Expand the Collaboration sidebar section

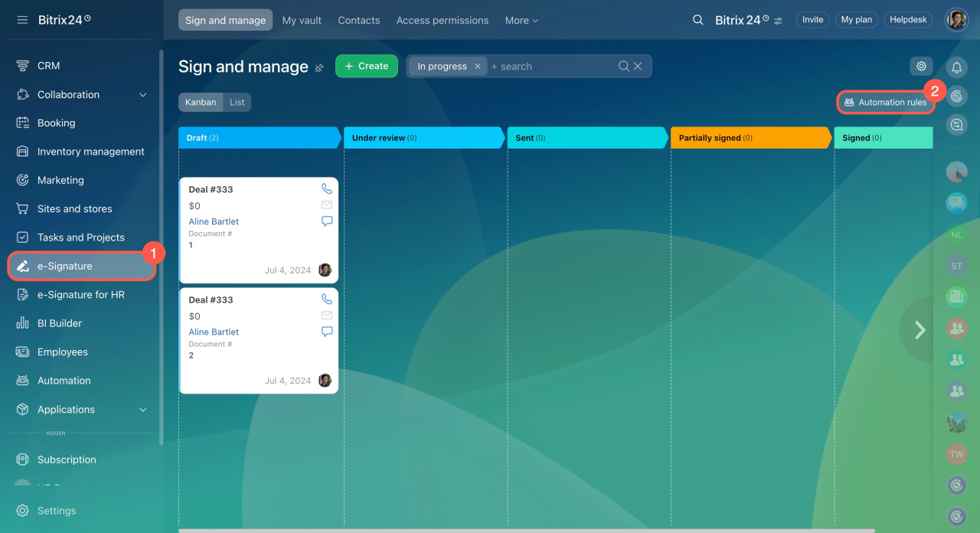coord(142,95)
